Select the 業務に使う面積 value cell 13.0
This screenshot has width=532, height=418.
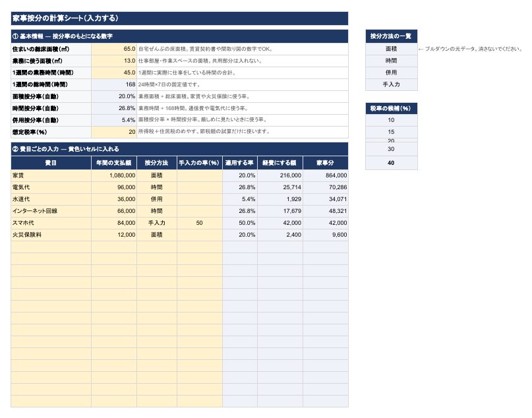114,61
